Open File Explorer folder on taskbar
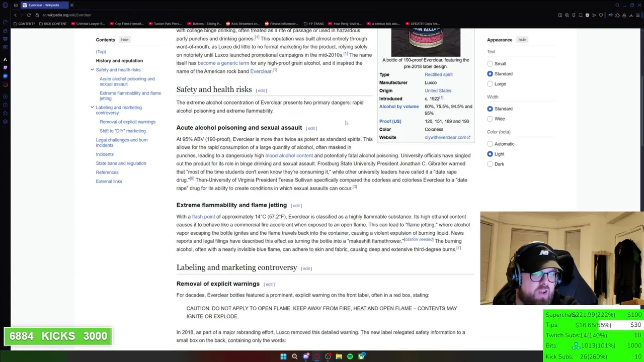Screen dimensions: 644x362 [x=339, y=356]
